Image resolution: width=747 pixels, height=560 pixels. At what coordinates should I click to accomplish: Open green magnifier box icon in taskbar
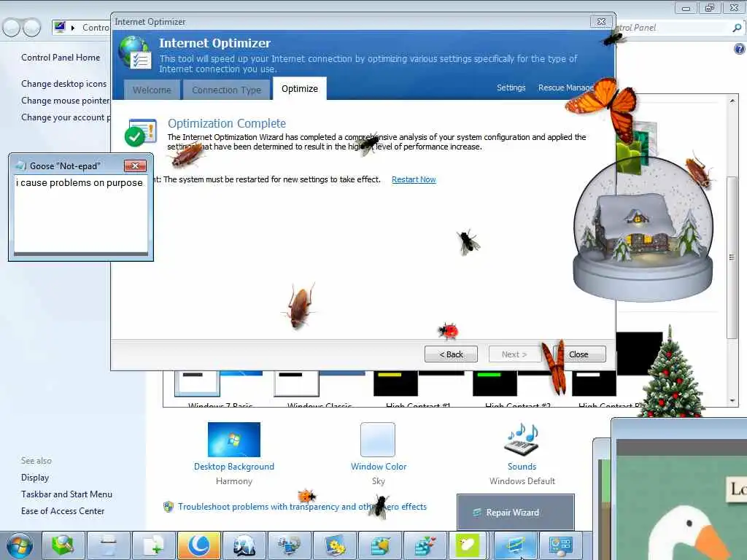63,545
